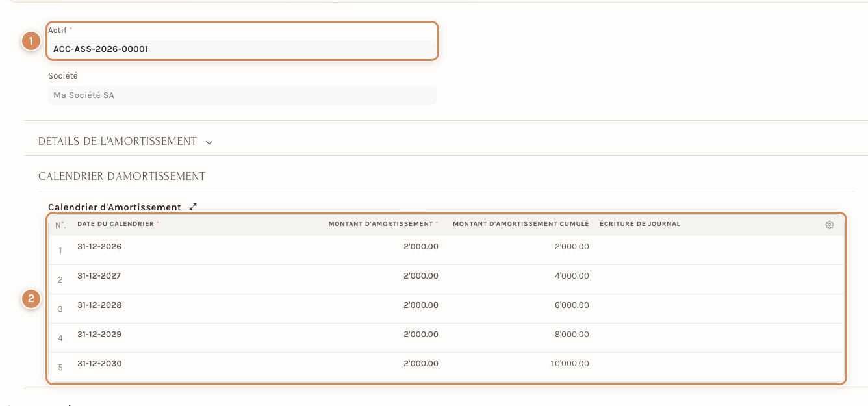Select row number 1 in the depreciation schedule
Image resolution: width=868 pixels, height=406 pixels.
pos(60,250)
